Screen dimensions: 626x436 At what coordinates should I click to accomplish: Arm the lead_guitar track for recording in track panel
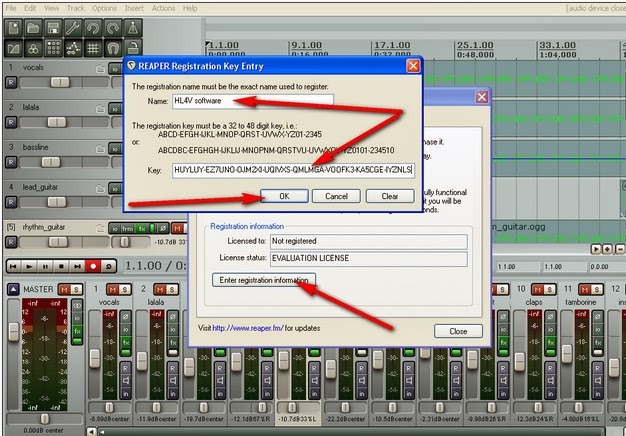[11, 202]
